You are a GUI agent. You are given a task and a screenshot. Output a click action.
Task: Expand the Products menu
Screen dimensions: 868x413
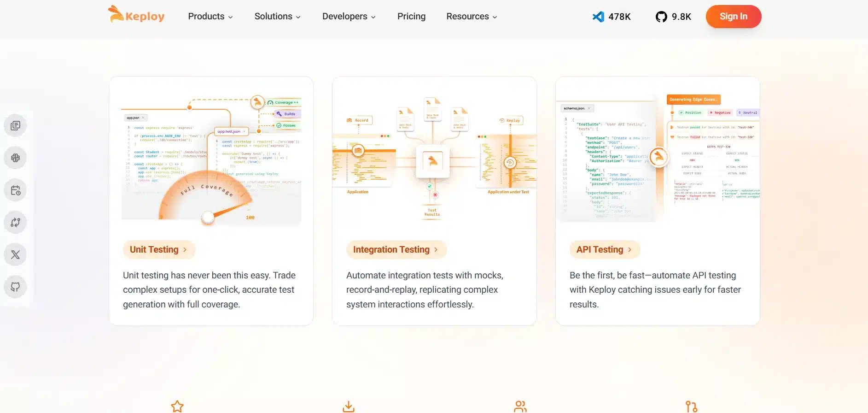click(210, 17)
